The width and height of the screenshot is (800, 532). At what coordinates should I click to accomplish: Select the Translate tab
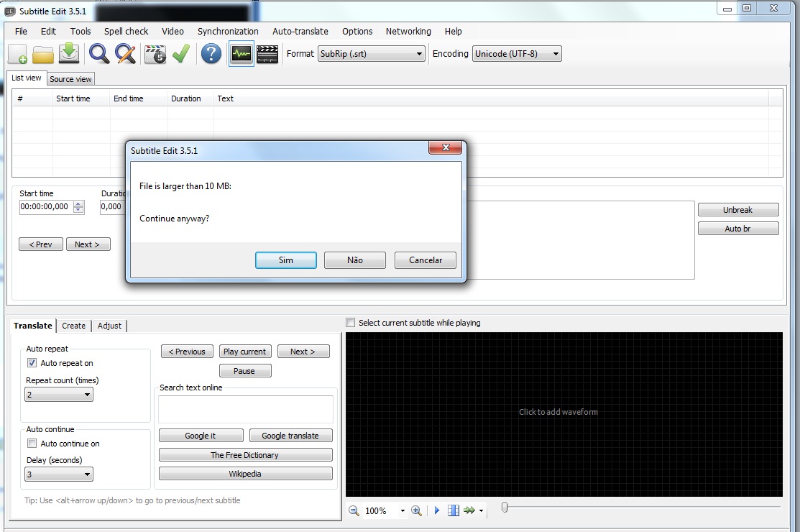32,326
